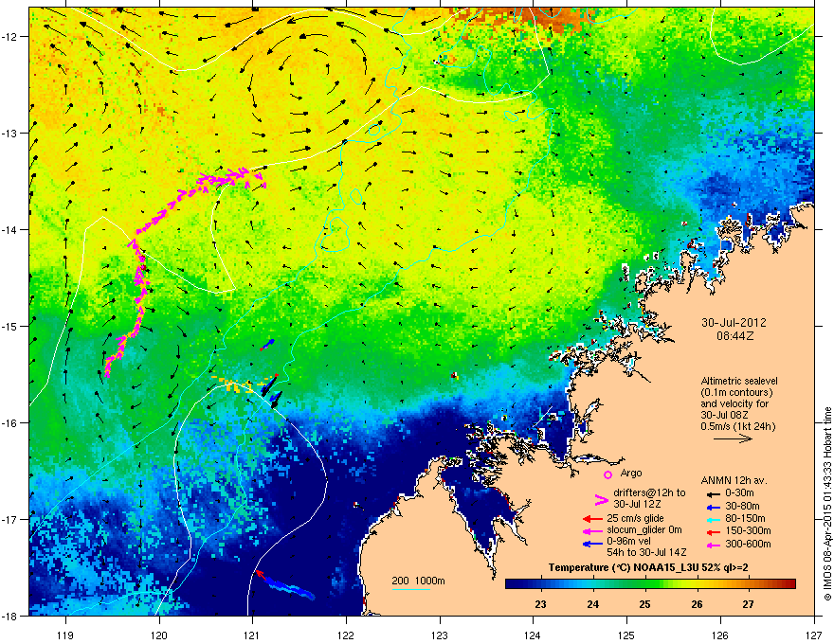This screenshot has width=834, height=644.
Task: Click longitude axis label 125
Action: pos(626,635)
